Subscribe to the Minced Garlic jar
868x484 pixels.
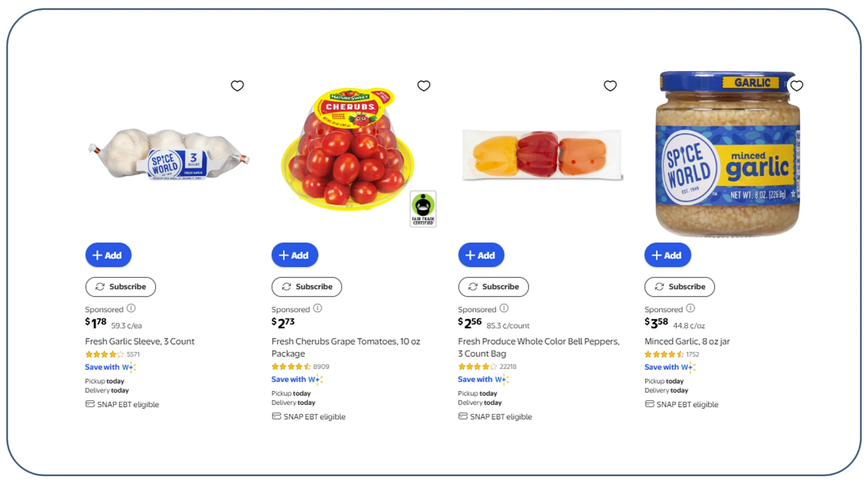(679, 286)
